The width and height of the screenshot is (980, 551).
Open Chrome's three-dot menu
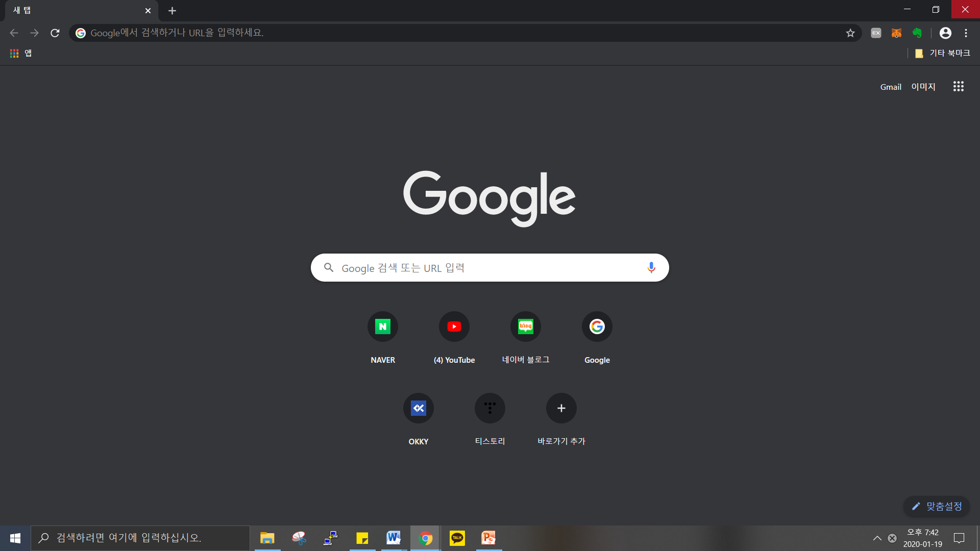966,33
